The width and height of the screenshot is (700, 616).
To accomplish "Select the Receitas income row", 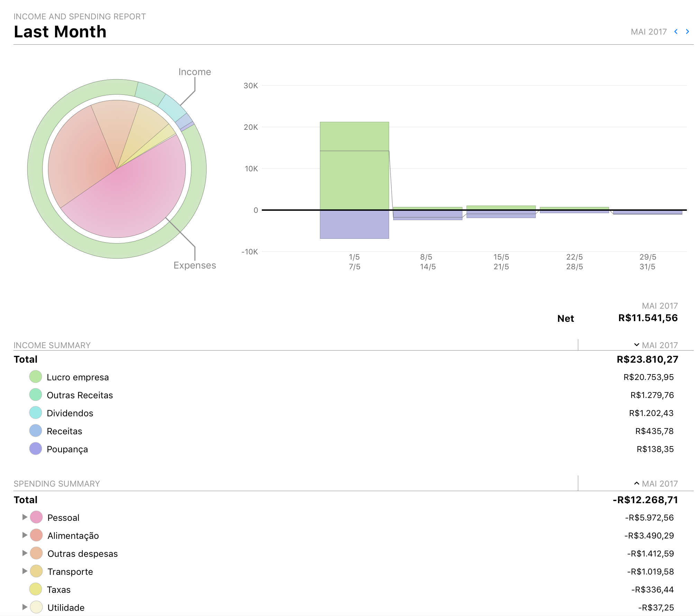I will (64, 431).
